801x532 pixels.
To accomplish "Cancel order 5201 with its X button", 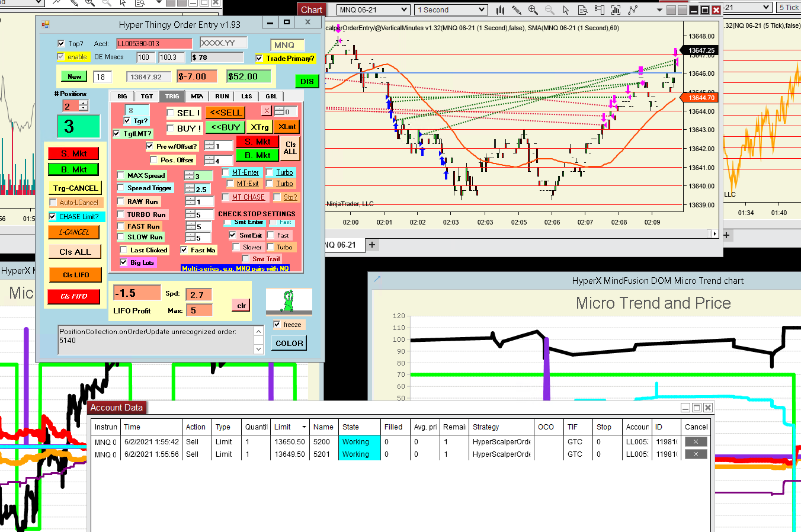I will tap(696, 454).
